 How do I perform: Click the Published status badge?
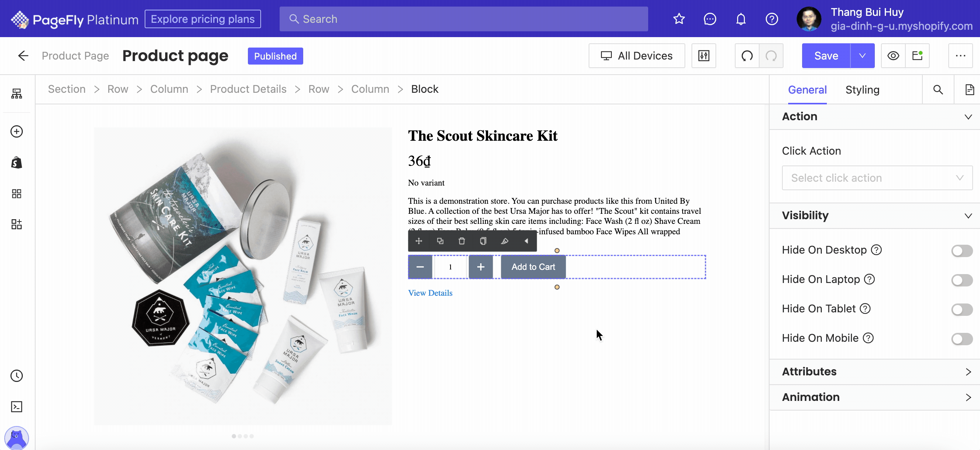click(x=275, y=56)
